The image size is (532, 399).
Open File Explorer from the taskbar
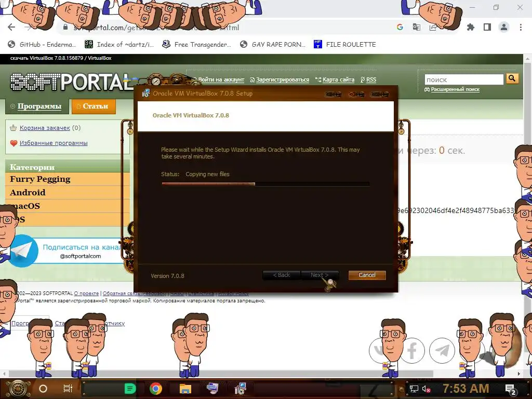[x=185, y=389]
